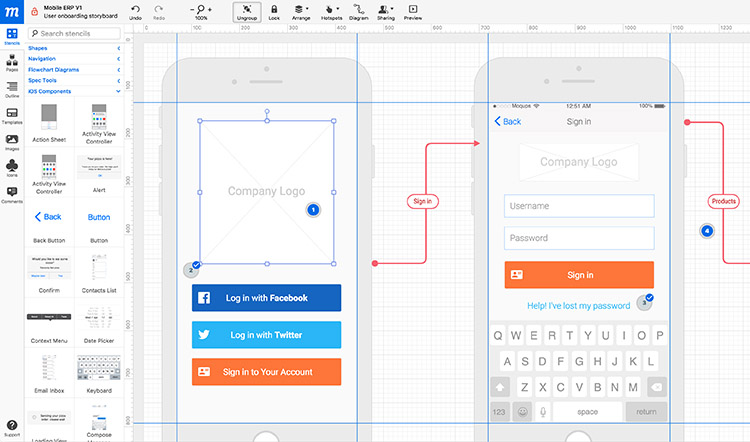This screenshot has height=442, width=750.
Task: Click the project lock icon beside title
Action: [34, 11]
